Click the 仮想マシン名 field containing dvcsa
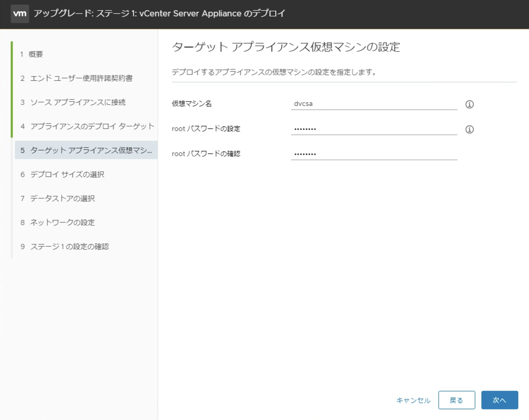Viewport: 529px width, 420px height. tap(374, 104)
